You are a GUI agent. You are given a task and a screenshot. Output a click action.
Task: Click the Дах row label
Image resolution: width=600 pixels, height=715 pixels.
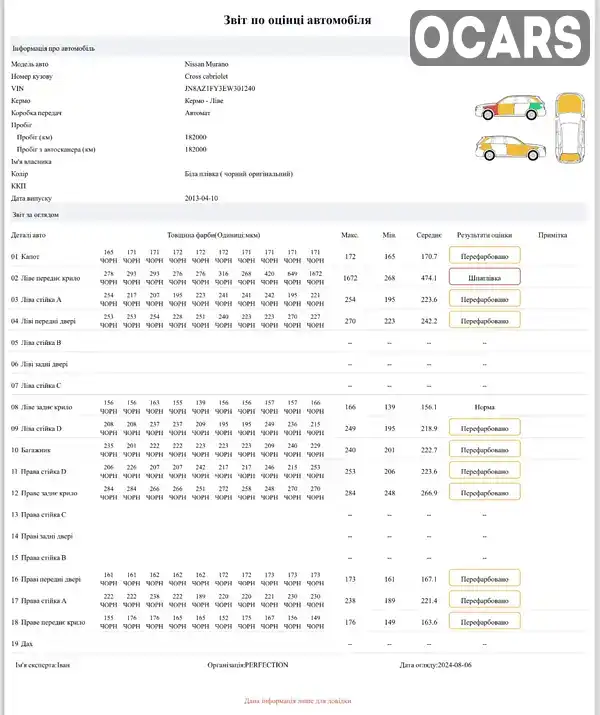coord(21,643)
